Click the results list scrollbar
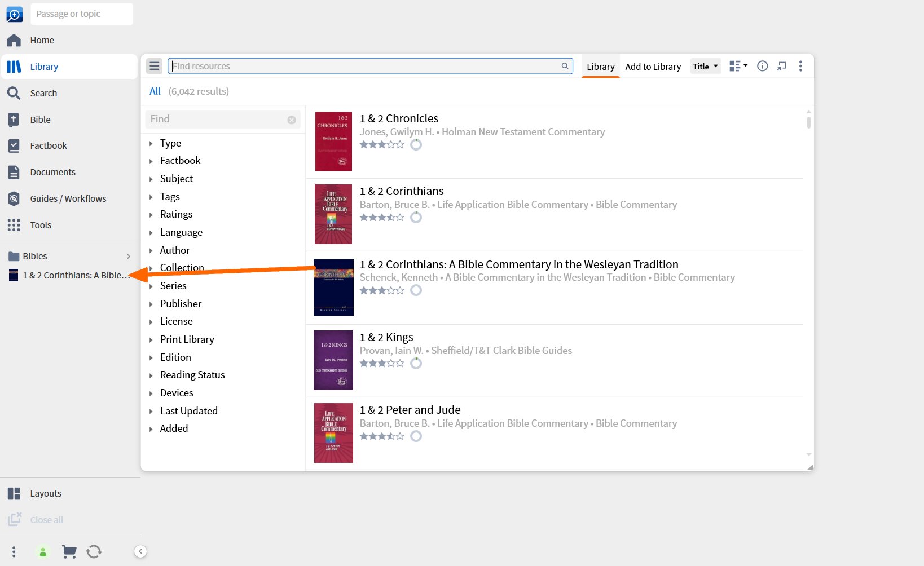 [808, 122]
